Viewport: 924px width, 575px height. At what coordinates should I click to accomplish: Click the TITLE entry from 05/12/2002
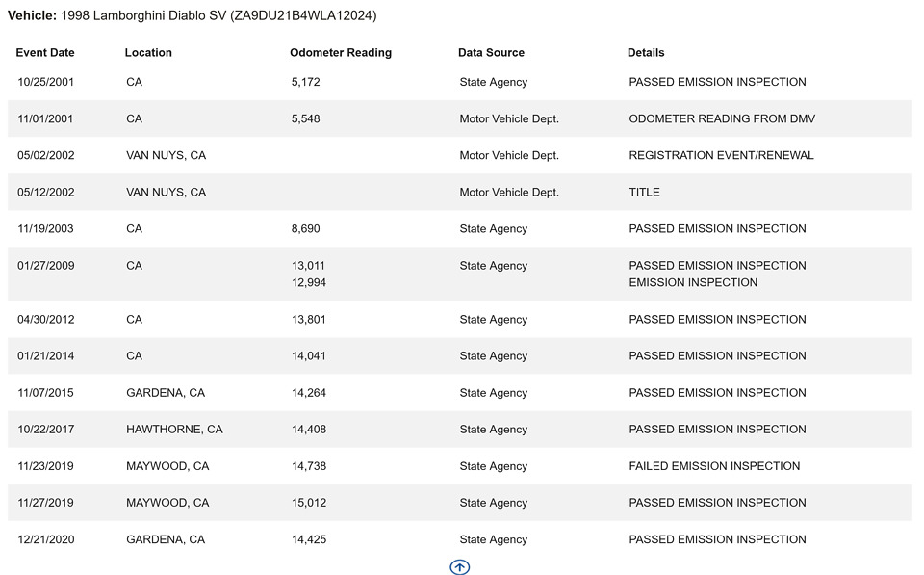[x=645, y=193]
